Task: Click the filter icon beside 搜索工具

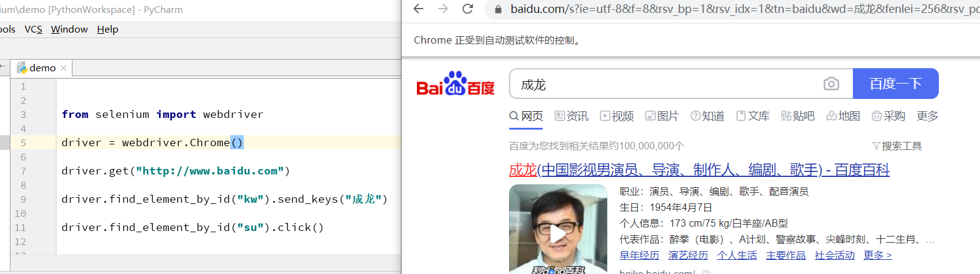Action: point(876,146)
